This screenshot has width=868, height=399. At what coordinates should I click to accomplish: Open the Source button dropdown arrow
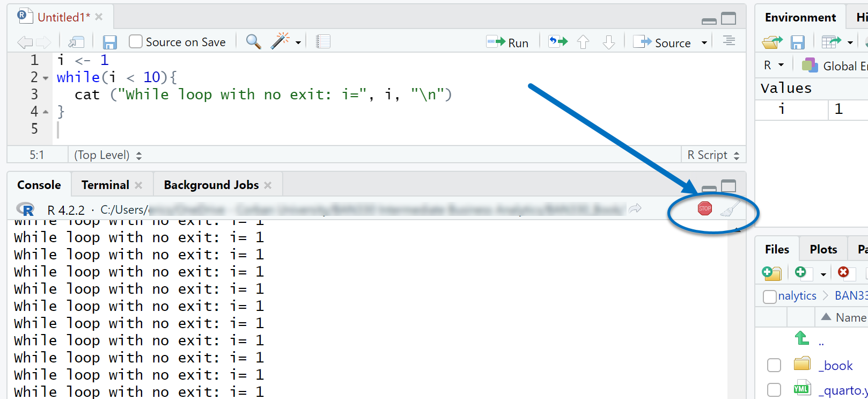point(704,43)
